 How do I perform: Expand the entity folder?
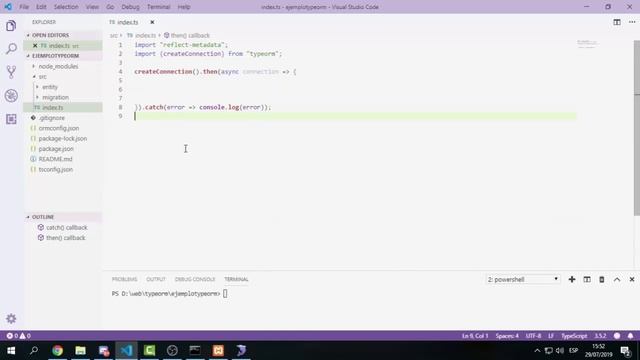(x=50, y=87)
